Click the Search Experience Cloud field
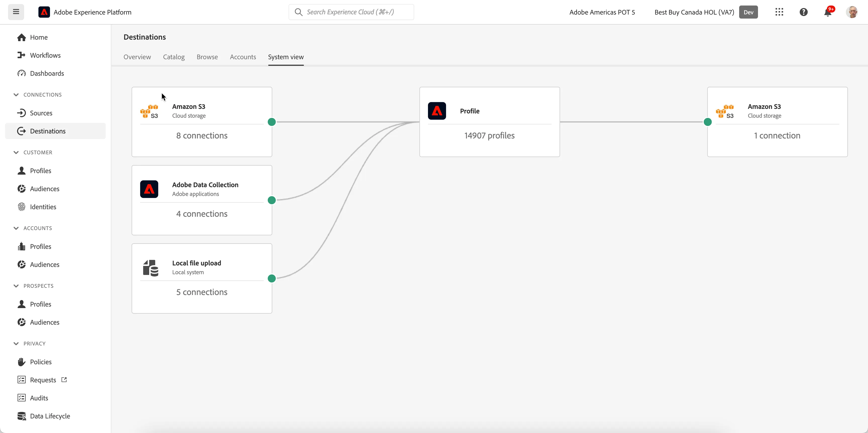 point(351,12)
